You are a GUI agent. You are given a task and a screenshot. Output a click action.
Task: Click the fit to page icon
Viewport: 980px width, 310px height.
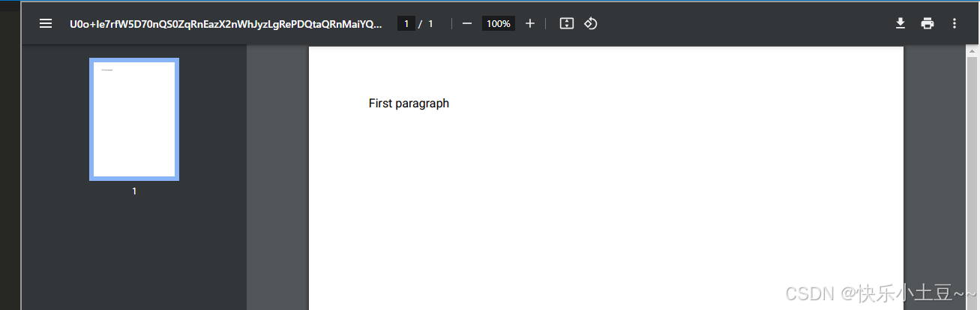567,23
